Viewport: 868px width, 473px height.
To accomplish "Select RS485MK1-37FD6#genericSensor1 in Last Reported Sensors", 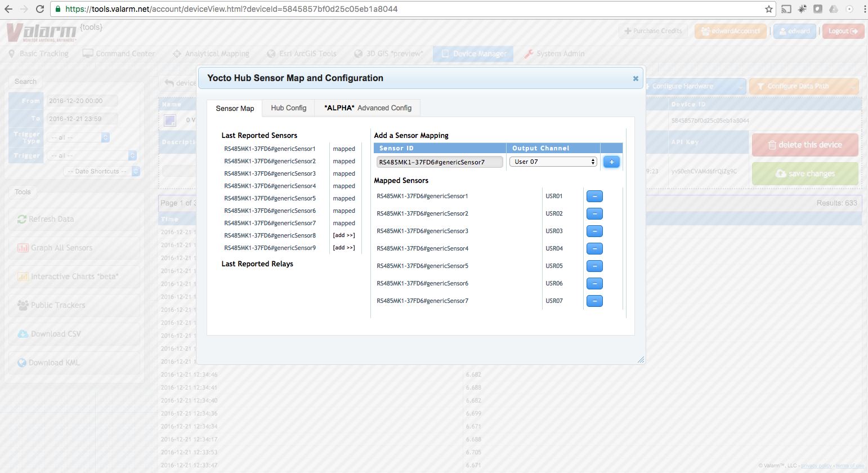I will click(x=270, y=149).
